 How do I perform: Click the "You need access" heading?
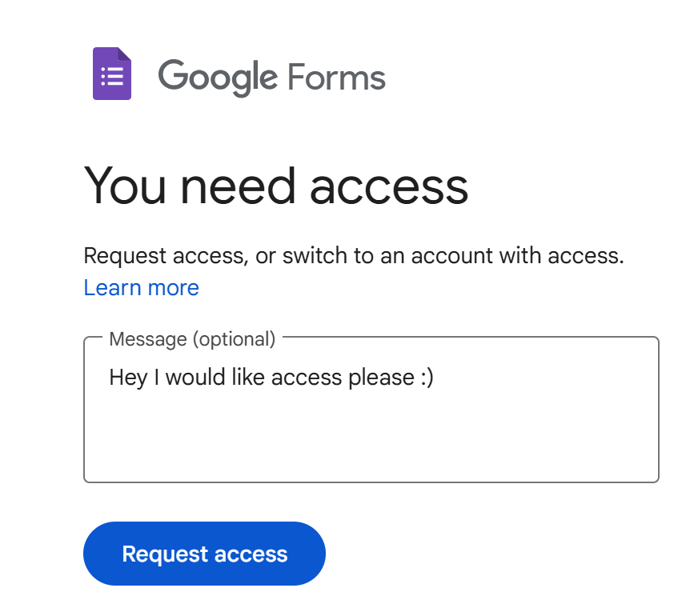click(x=275, y=186)
